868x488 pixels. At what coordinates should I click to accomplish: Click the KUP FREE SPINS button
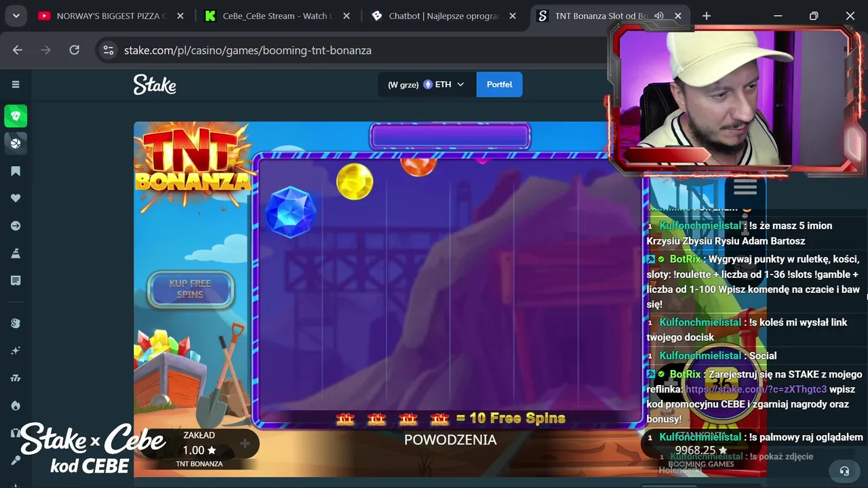tap(191, 289)
